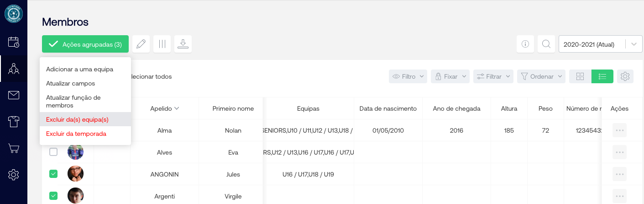The width and height of the screenshot is (644, 204).
Task: Expand the Fixar dropdown
Action: click(x=450, y=76)
